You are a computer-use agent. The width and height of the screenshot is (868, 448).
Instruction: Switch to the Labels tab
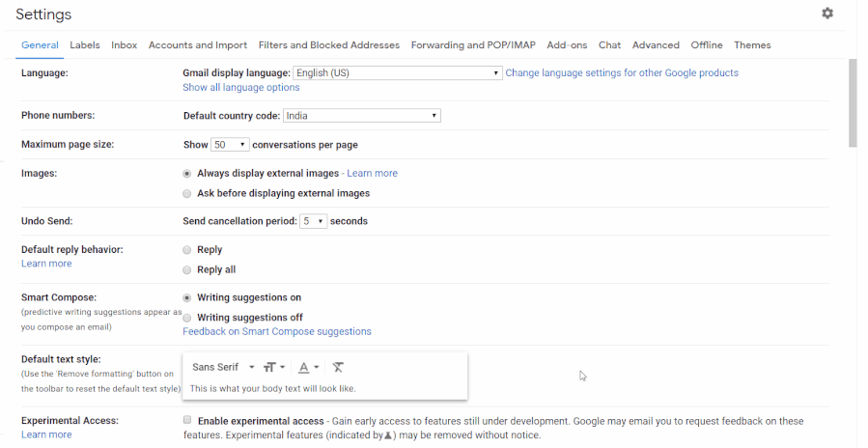tap(85, 44)
